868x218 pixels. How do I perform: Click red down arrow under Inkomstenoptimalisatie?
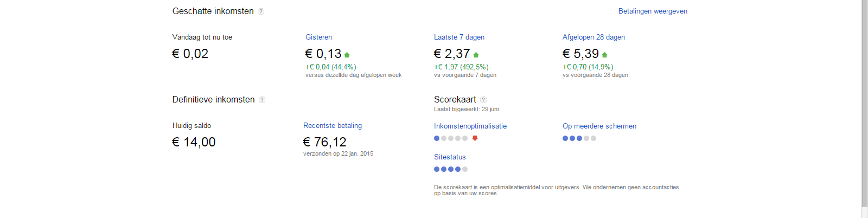[475, 138]
